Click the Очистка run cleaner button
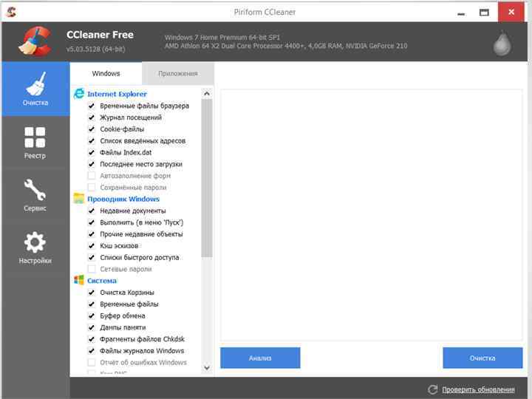Viewport: 532px width, 399px height. [482, 358]
